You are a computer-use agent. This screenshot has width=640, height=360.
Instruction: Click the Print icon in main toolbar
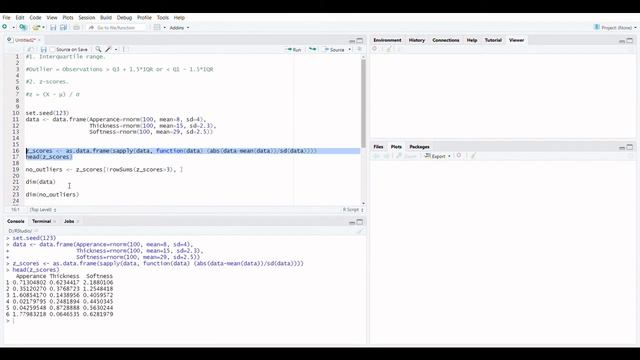76,27
